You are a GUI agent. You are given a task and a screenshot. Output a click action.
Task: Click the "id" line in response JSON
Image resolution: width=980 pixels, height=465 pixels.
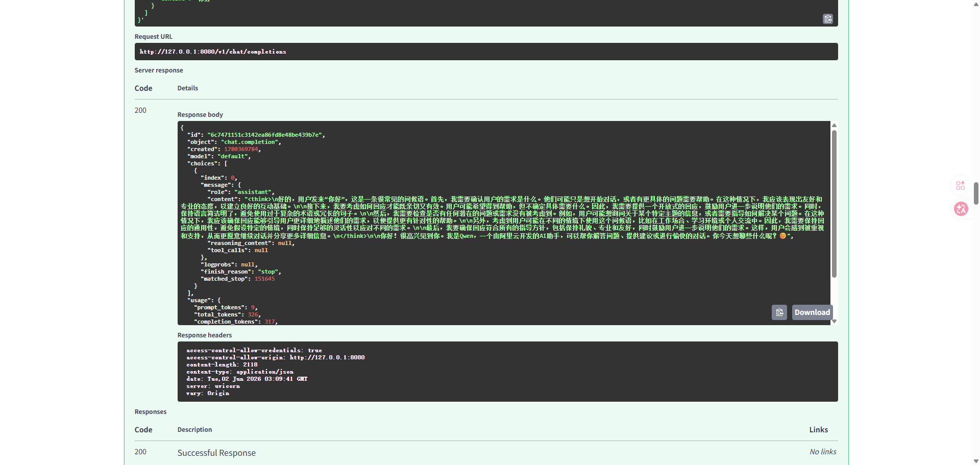pos(256,135)
